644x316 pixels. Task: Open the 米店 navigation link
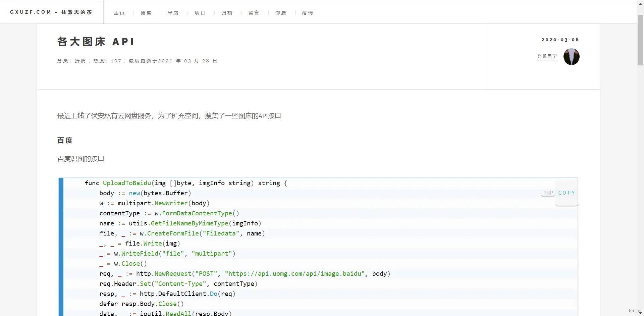pyautogui.click(x=173, y=13)
